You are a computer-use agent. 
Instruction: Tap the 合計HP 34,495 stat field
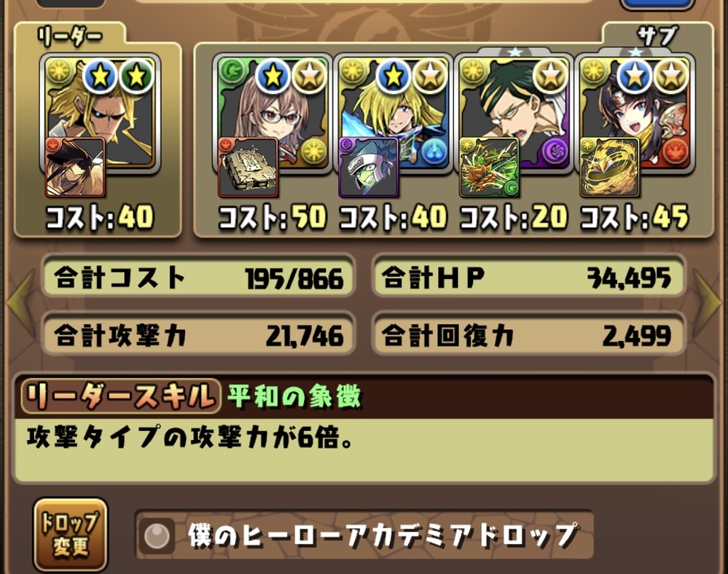(529, 278)
